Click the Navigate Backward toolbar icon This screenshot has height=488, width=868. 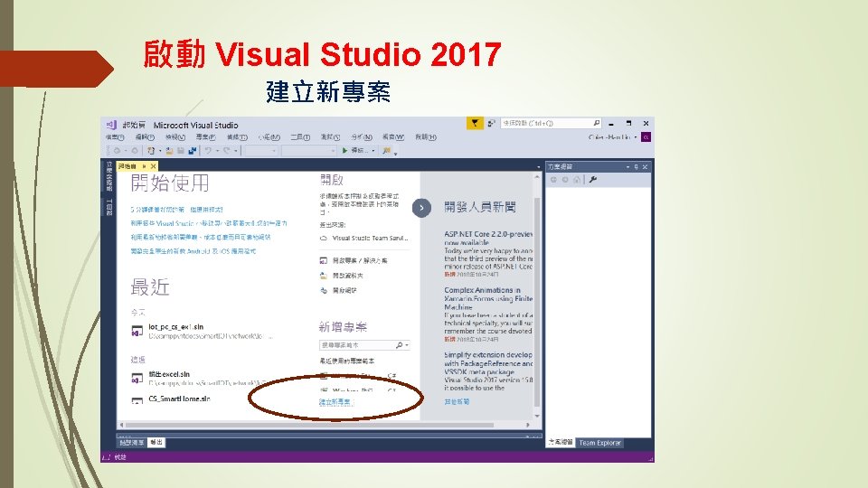click(117, 151)
